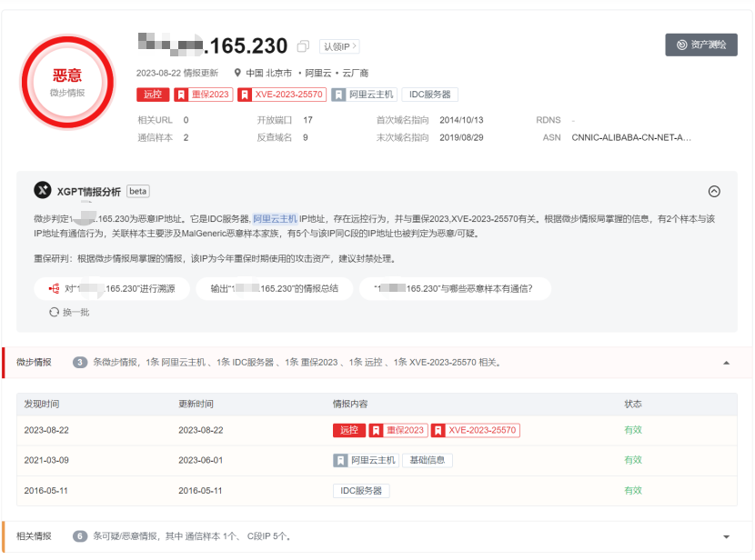Click the red 恶意 verdict circle
This screenshot has height=560, width=755.
pyautogui.click(x=67, y=81)
